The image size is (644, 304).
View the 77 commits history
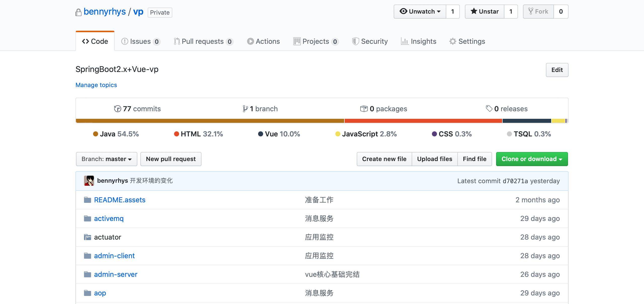tap(137, 109)
